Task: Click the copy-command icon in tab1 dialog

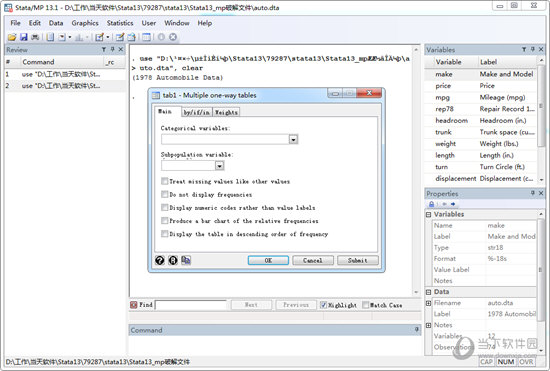Action: [186, 260]
